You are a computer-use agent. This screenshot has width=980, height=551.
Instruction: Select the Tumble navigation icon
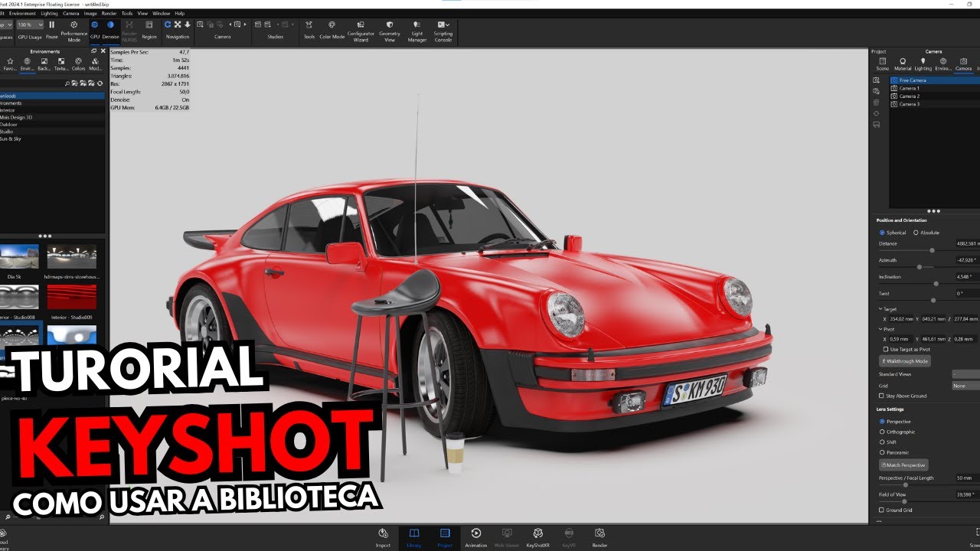point(168,24)
